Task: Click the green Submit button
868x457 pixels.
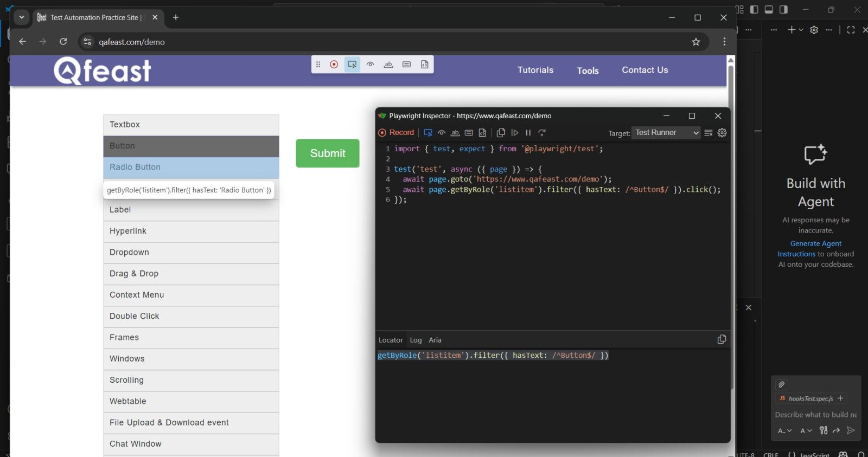Action: point(327,153)
